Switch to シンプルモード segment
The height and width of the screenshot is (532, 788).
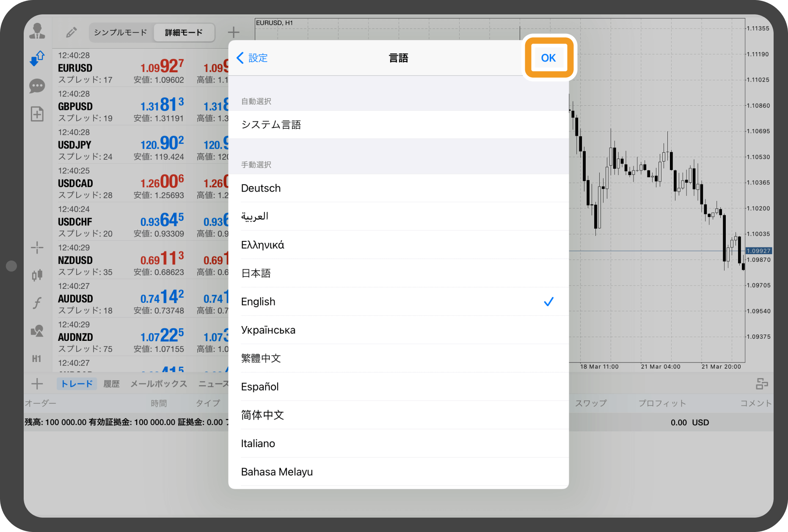[121, 33]
